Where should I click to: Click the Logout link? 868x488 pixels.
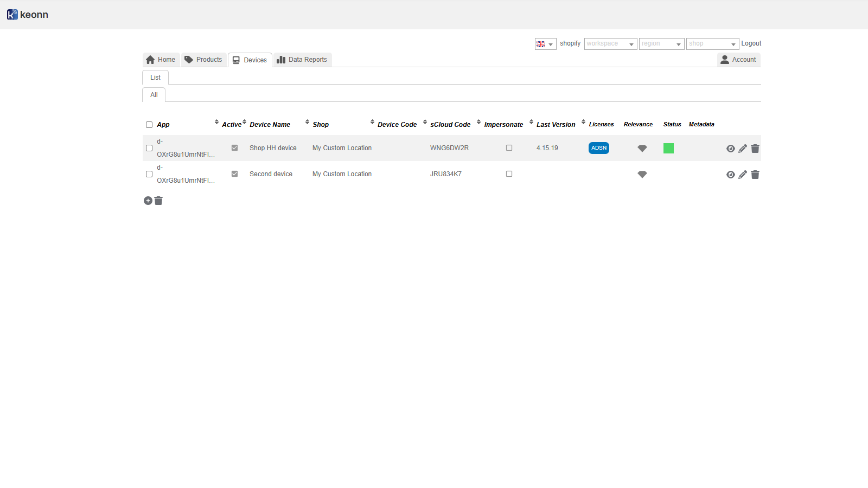pyautogui.click(x=751, y=43)
